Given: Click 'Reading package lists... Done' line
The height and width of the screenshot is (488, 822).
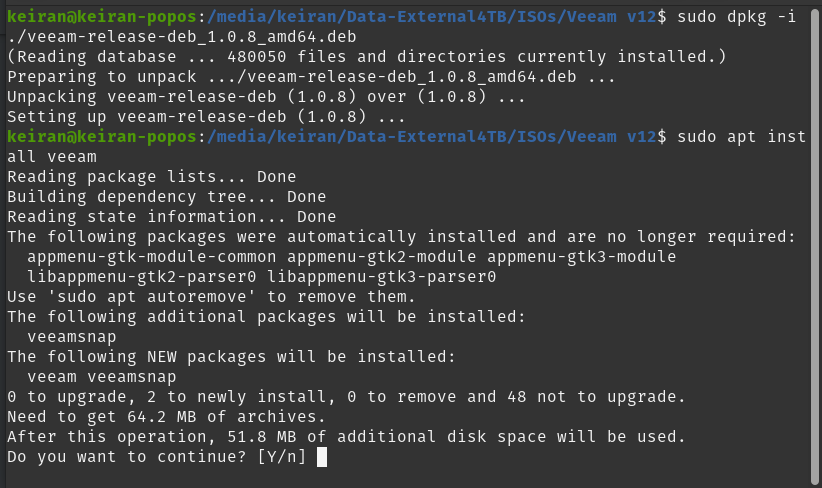Looking at the screenshot, I should [x=152, y=177].
